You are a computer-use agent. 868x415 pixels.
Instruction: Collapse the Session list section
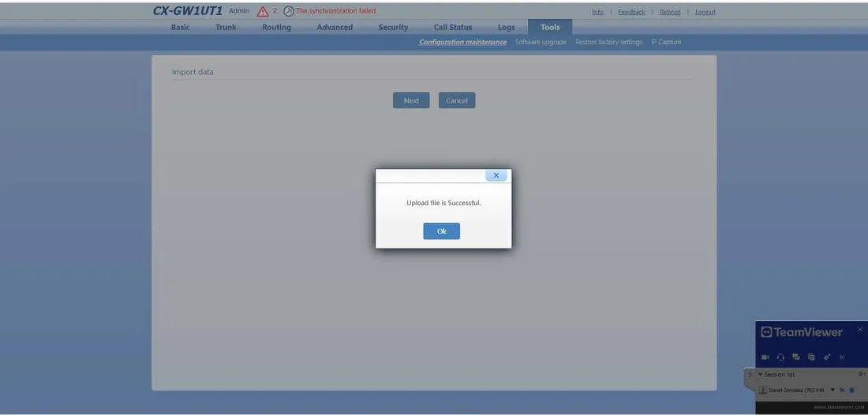coord(760,375)
